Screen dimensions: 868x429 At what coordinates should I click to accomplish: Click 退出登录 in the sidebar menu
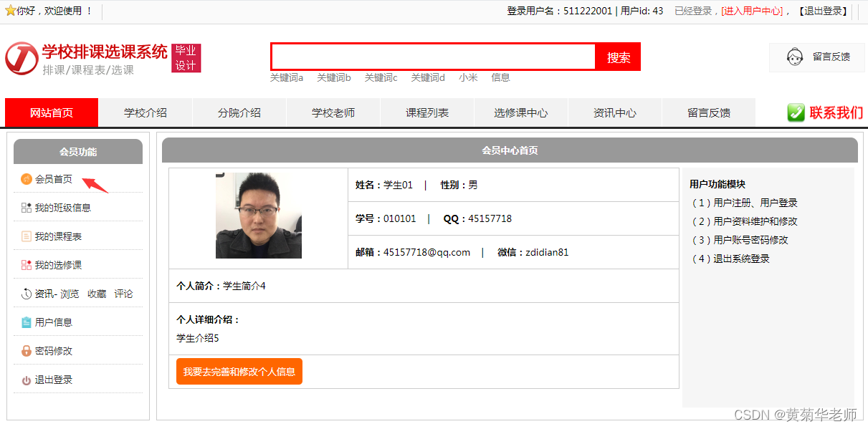54,380
